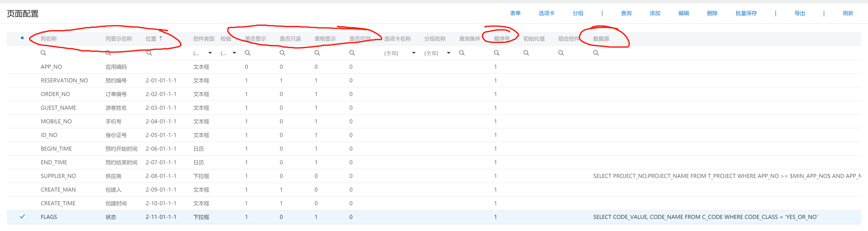Uncheck the FLAGS row checkbox
868x231 pixels.
pyautogui.click(x=22, y=217)
